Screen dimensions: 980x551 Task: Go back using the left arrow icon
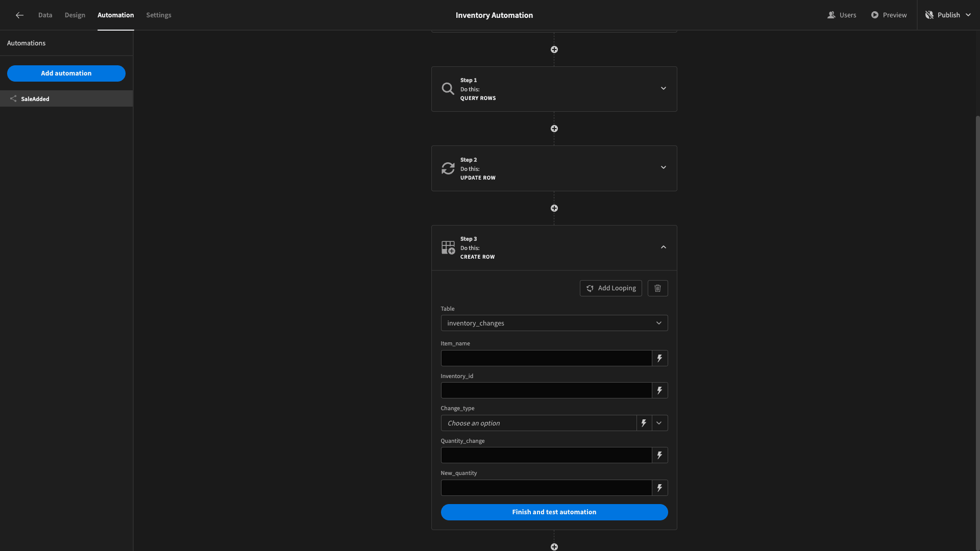pyautogui.click(x=19, y=15)
